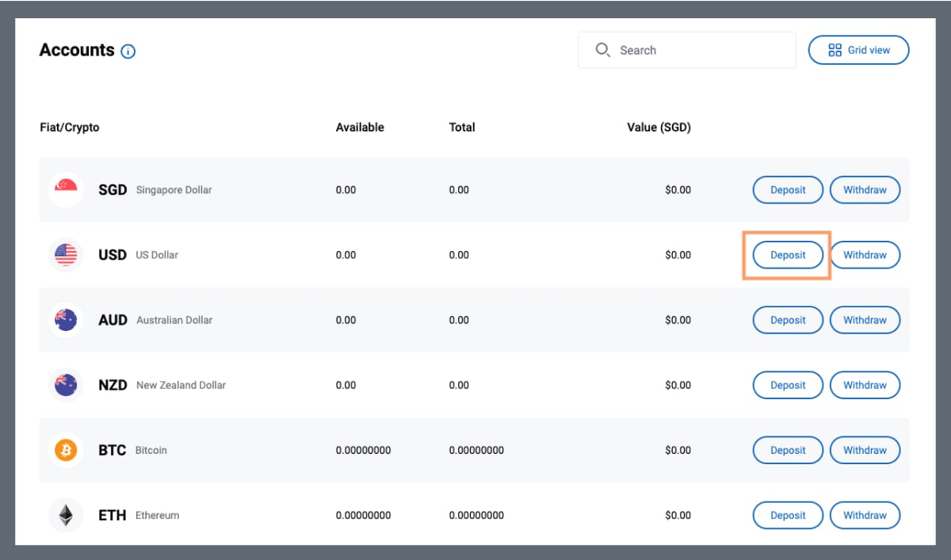Click the Singapore flag icon
The height and width of the screenshot is (560, 951).
pos(66,190)
